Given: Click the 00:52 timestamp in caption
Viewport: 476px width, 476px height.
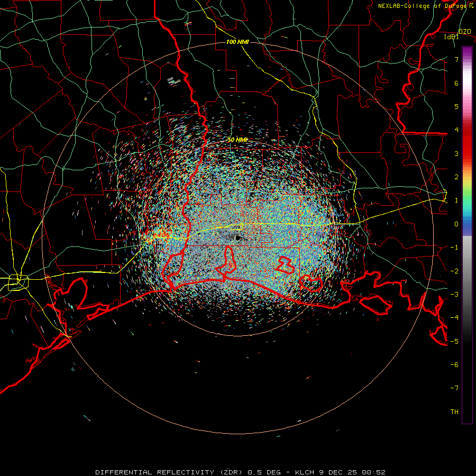Looking at the screenshot, I should coord(374,472).
